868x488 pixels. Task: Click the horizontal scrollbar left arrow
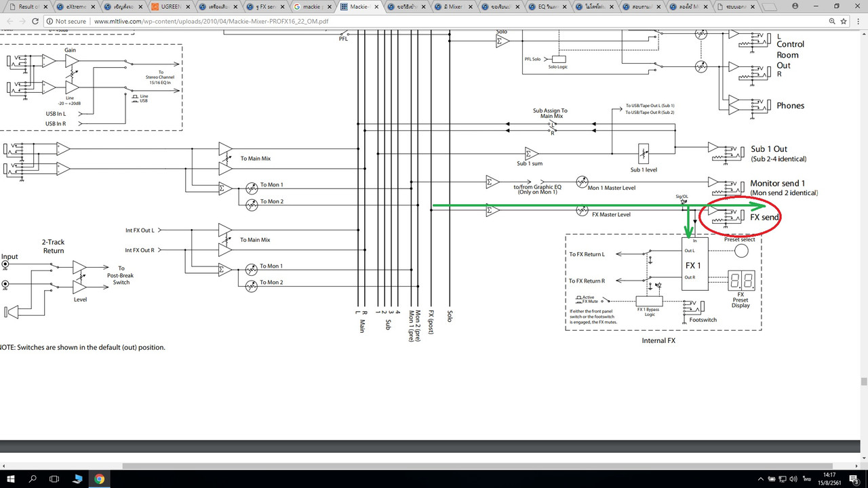pyautogui.click(x=4, y=466)
